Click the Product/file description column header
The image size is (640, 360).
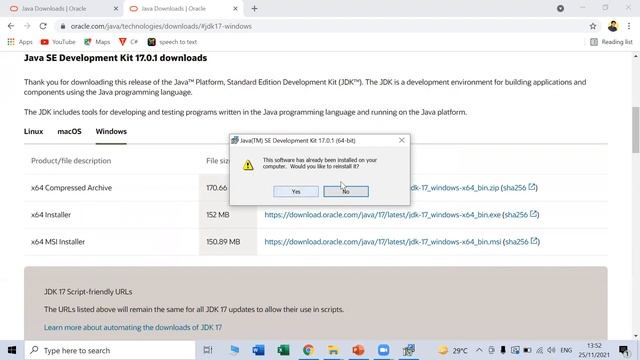71,161
